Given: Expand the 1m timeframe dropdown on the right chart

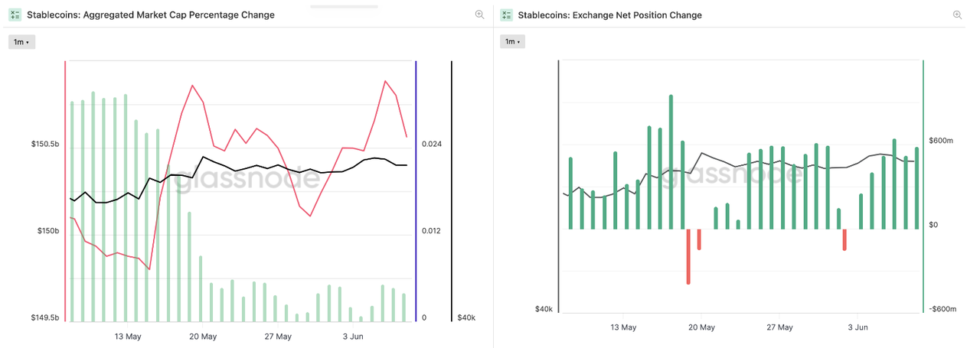Looking at the screenshot, I should tap(512, 42).
